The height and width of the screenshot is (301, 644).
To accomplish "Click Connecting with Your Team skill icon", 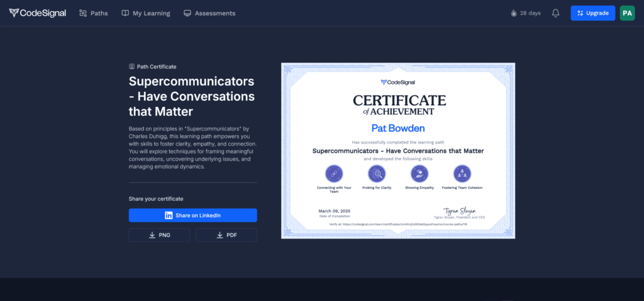I will (x=334, y=174).
